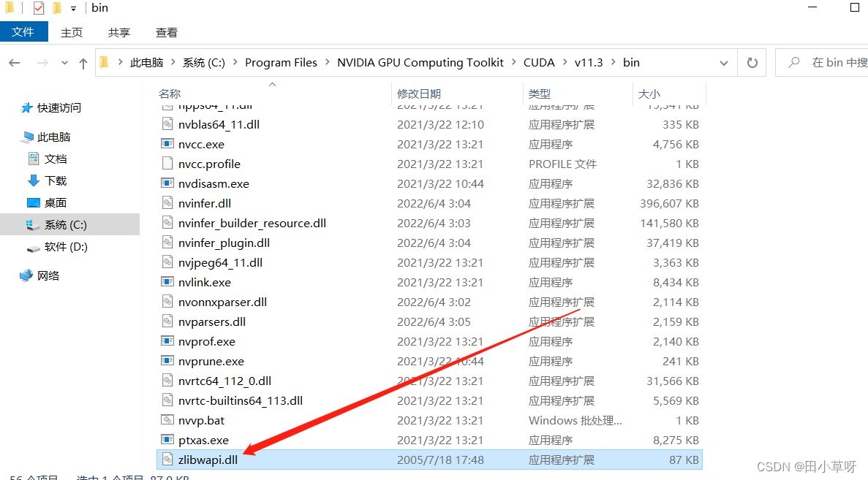Open the recent locations dropdown next to back arrow
Screen dimensions: 868x480
tap(64, 63)
